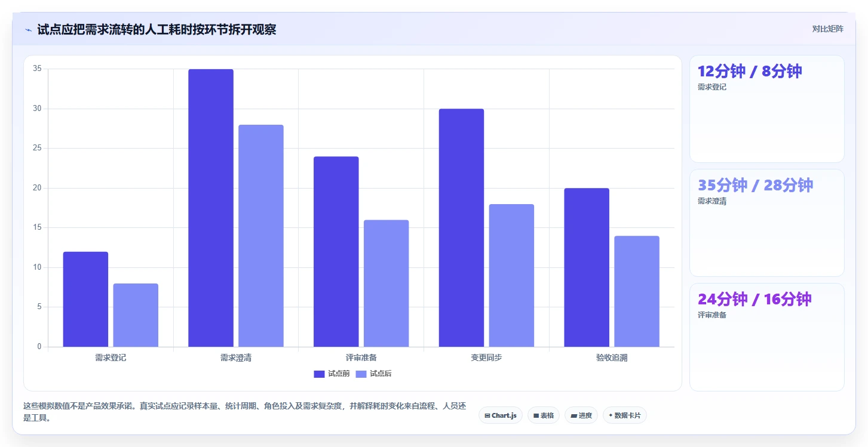
Task: Click the disclaimer note beginning 这些模拟数值不是产品效果承诺
Action: (x=244, y=412)
